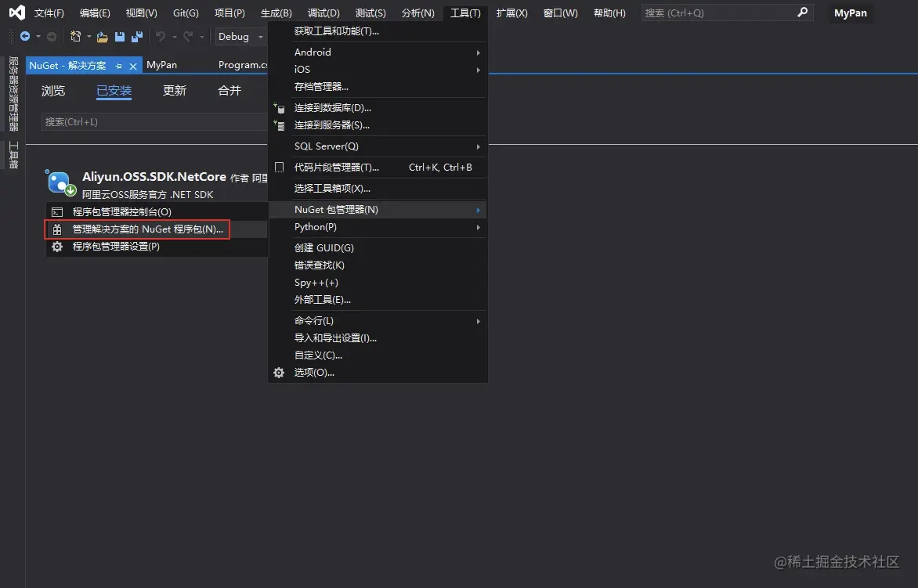Open the 窗口(W) menu

[560, 13]
